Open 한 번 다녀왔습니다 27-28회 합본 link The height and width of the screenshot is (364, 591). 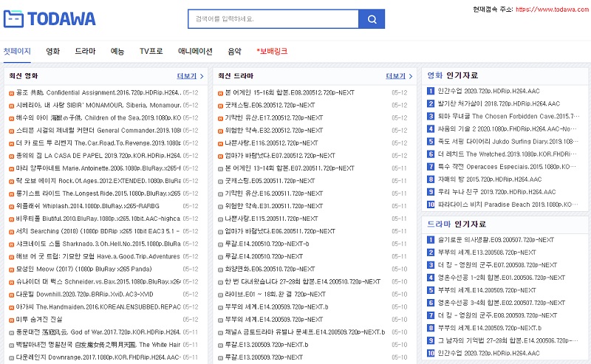point(303,282)
